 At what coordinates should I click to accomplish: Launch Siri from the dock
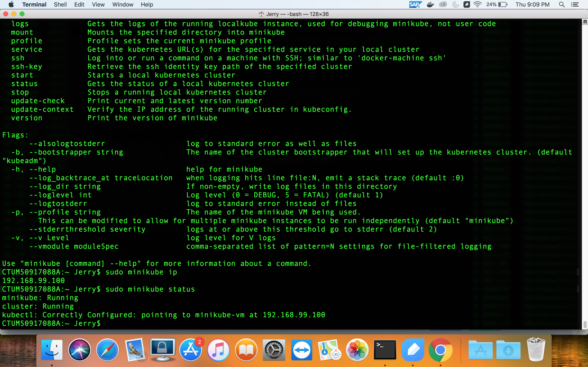tap(79, 350)
